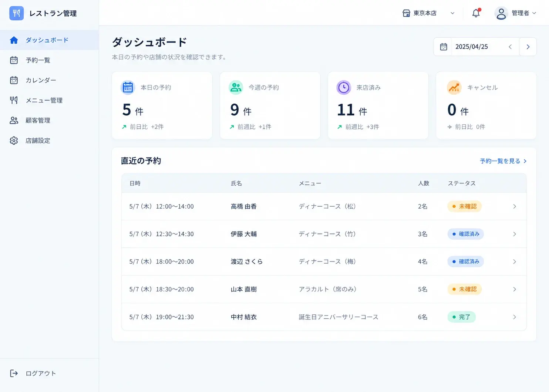Click the ステータス column header

pyautogui.click(x=462, y=183)
